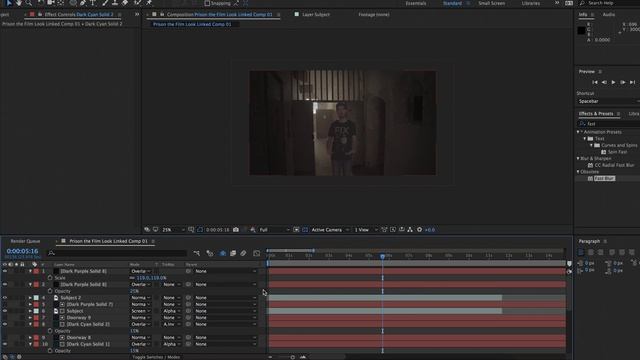The height and width of the screenshot is (360, 640).
Task: Click Toggle Switches / Modes button
Action: pos(156,357)
